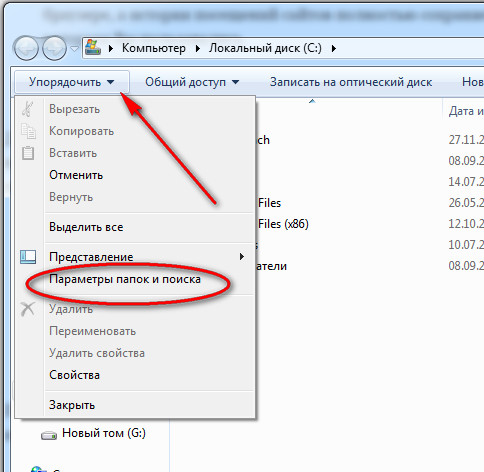Viewport: 484px width, 472px height.
Task: Expand the Представление submenu arrow
Action: point(242,257)
